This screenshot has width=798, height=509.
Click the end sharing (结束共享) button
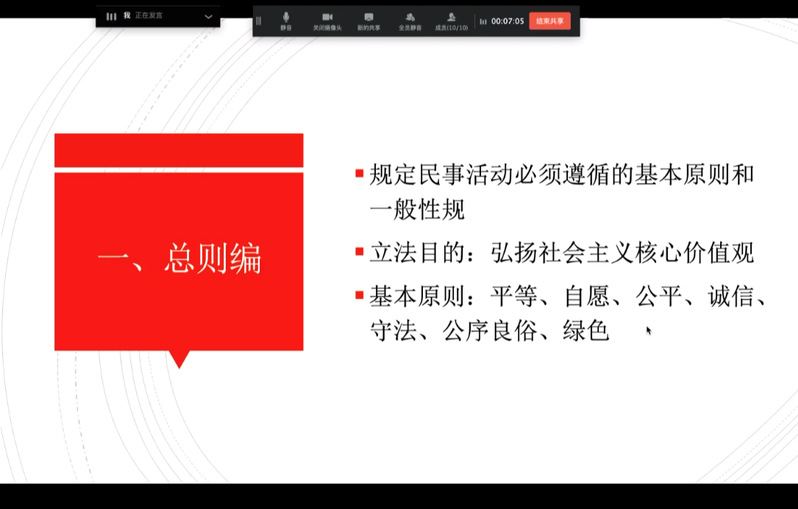click(x=549, y=20)
